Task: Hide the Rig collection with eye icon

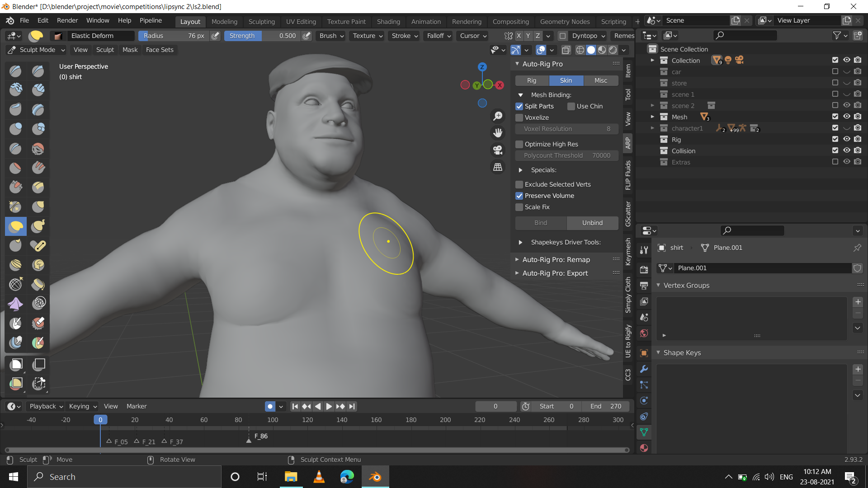Action: click(846, 139)
